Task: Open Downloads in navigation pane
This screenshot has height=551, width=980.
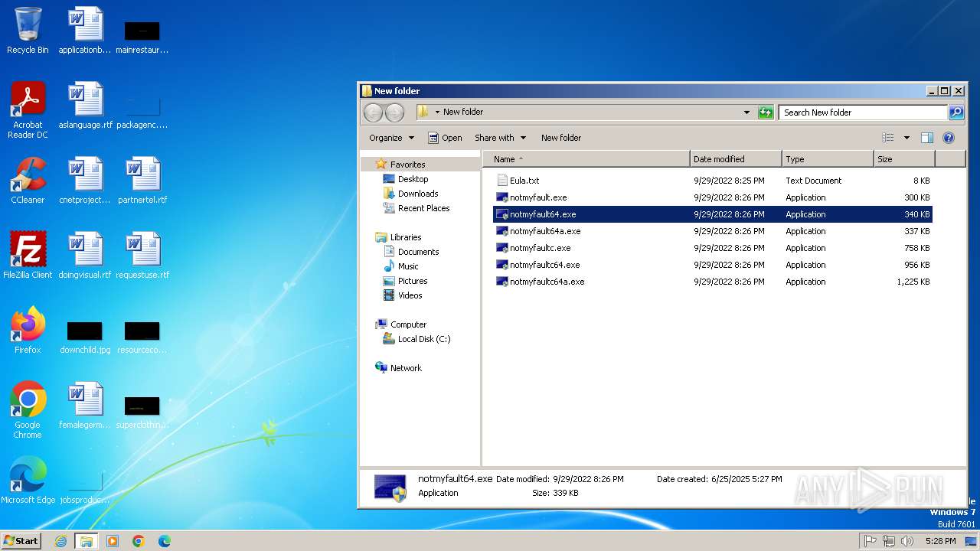Action: [418, 194]
